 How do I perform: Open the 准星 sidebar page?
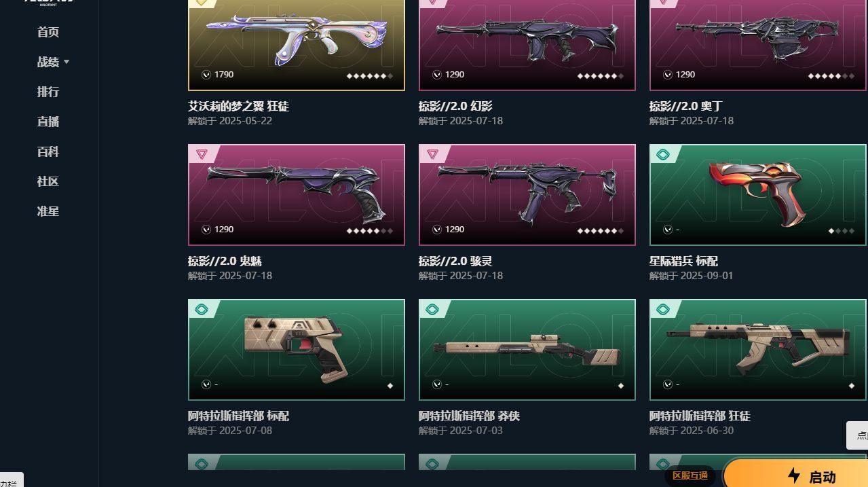48,211
